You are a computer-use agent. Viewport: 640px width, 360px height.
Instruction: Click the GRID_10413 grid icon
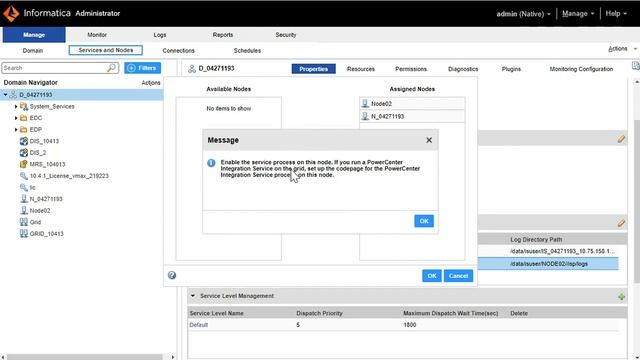[24, 233]
